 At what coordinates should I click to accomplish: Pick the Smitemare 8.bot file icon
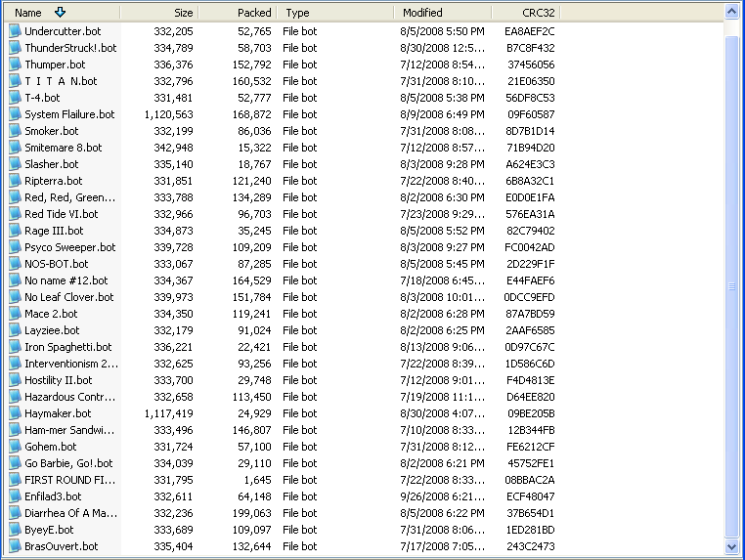[16, 148]
